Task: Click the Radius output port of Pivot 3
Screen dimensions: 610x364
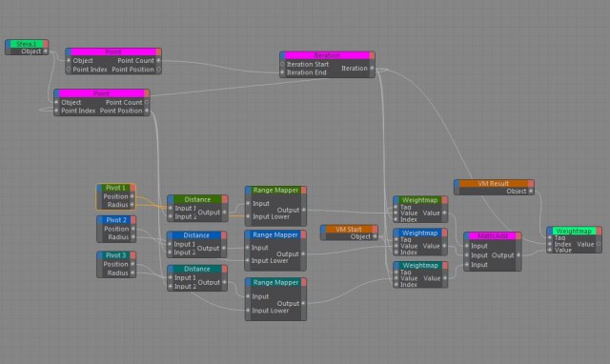Action: (132, 273)
